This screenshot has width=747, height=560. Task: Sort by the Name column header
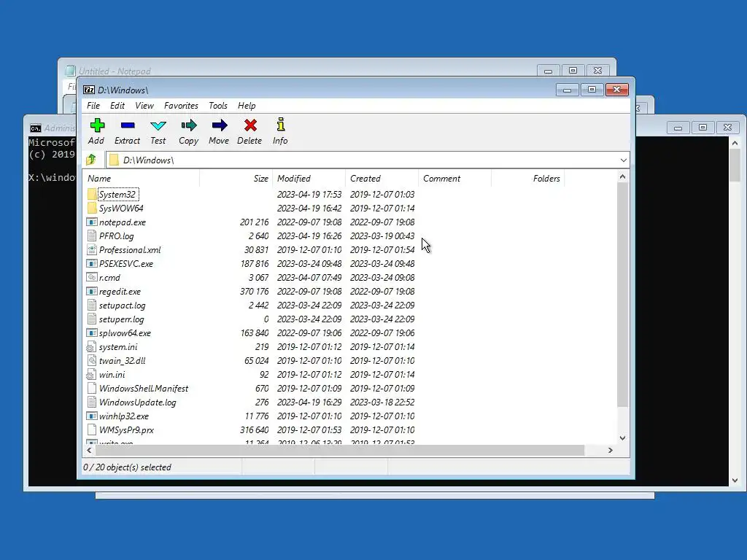pyautogui.click(x=142, y=179)
